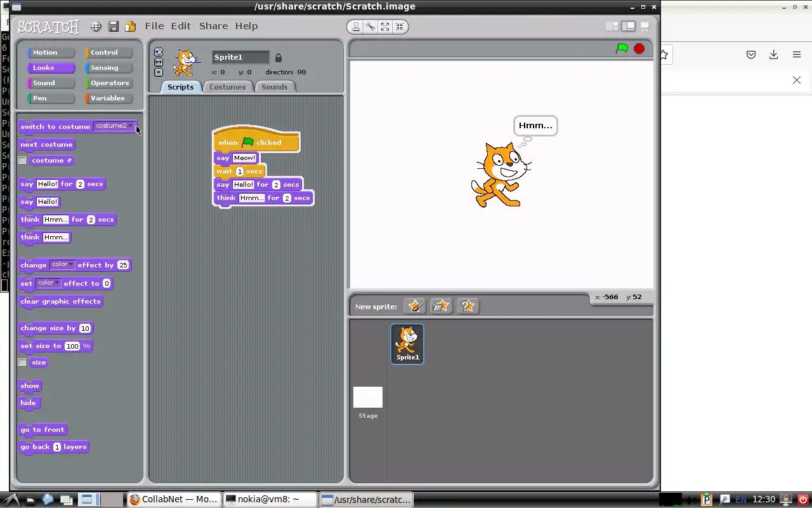Click the Scratch logo
812x508 pixels.
pyautogui.click(x=48, y=27)
